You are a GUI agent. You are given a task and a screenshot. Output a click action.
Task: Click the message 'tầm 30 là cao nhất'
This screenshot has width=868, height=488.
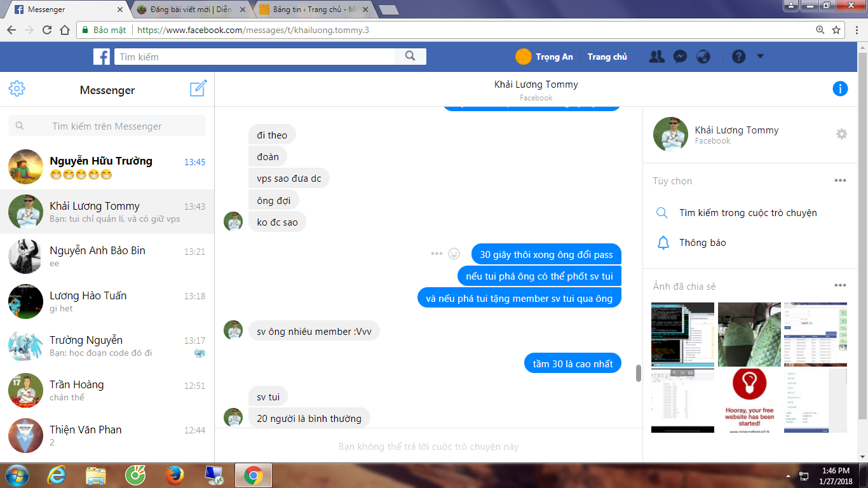coord(573,363)
